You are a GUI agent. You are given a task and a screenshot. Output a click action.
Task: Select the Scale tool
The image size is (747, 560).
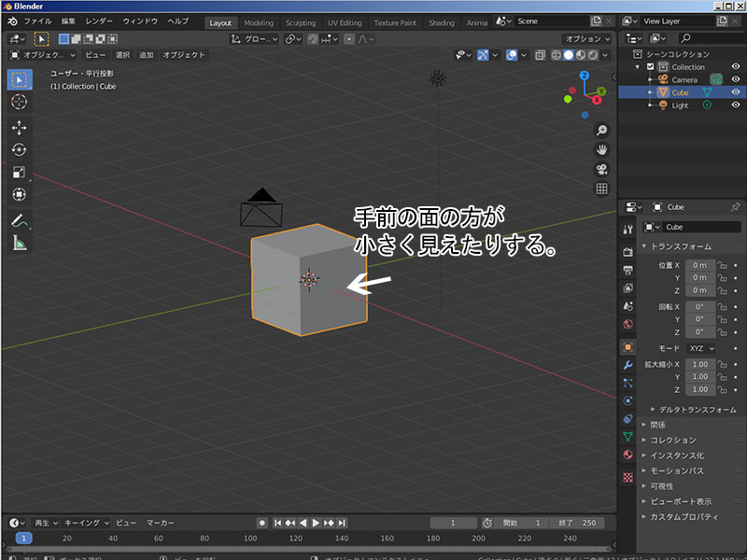point(19,172)
